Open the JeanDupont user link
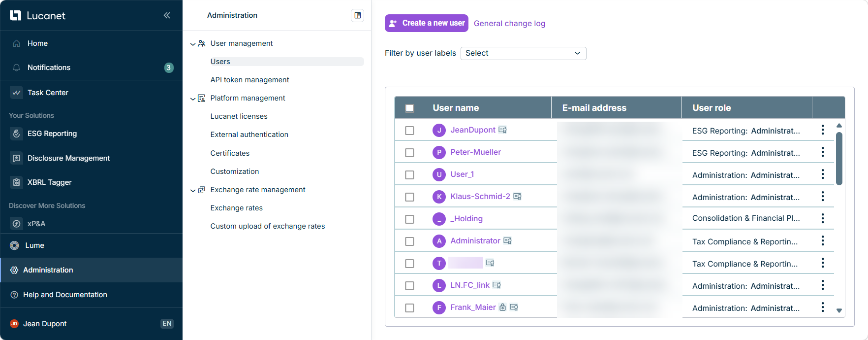Viewport: 868px width, 340px height. pyautogui.click(x=473, y=130)
